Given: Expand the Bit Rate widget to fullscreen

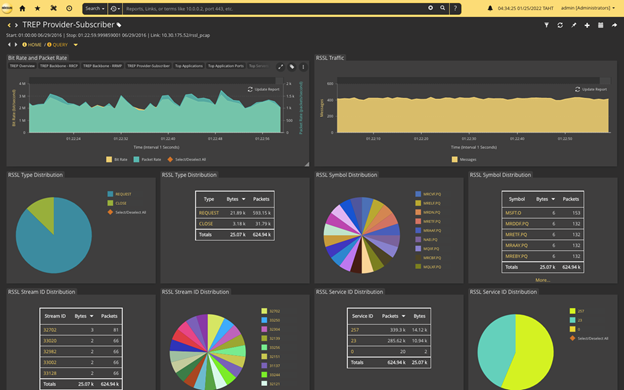Looking at the screenshot, I should click(280, 67).
